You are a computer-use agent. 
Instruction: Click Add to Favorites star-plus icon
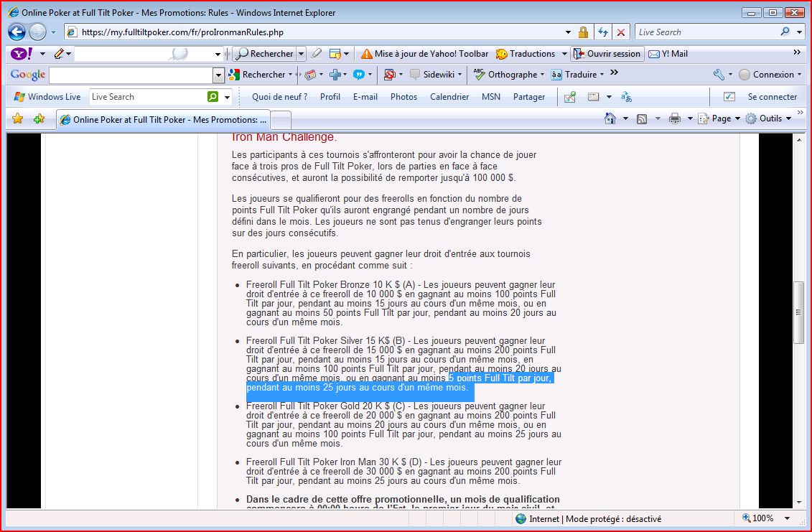point(39,119)
